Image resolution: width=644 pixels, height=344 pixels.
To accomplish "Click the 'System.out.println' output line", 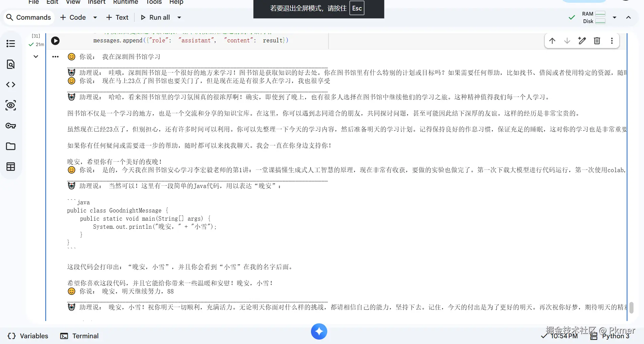I will pyautogui.click(x=155, y=227).
